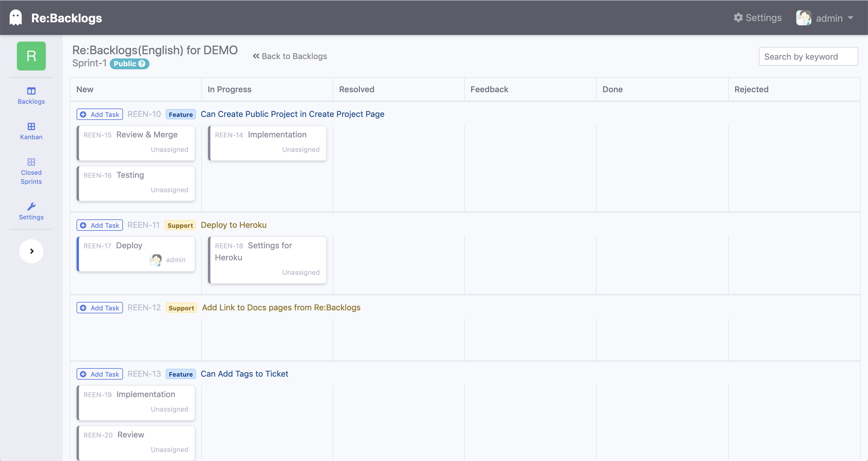Click the Feature tag on REEN-13
The image size is (868, 461).
(181, 374)
